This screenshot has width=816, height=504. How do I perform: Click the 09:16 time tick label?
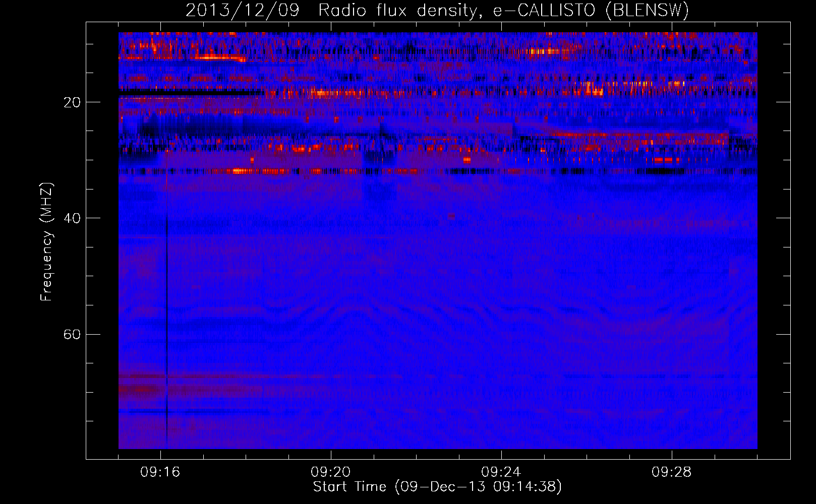click(x=160, y=472)
